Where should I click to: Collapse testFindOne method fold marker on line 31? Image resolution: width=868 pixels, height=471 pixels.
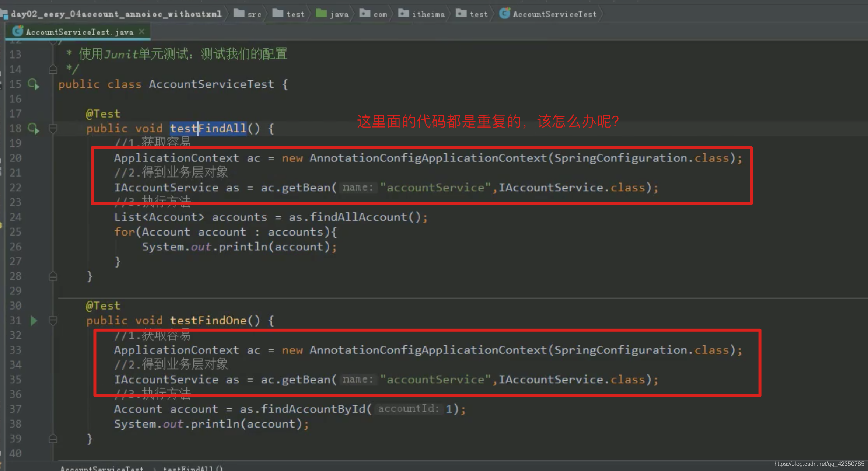point(53,321)
